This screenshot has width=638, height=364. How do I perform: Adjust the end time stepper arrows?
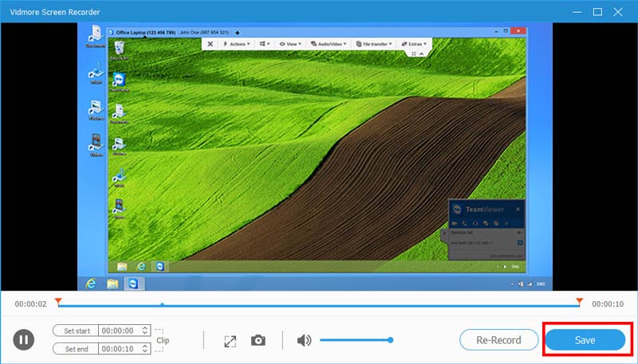[144, 349]
